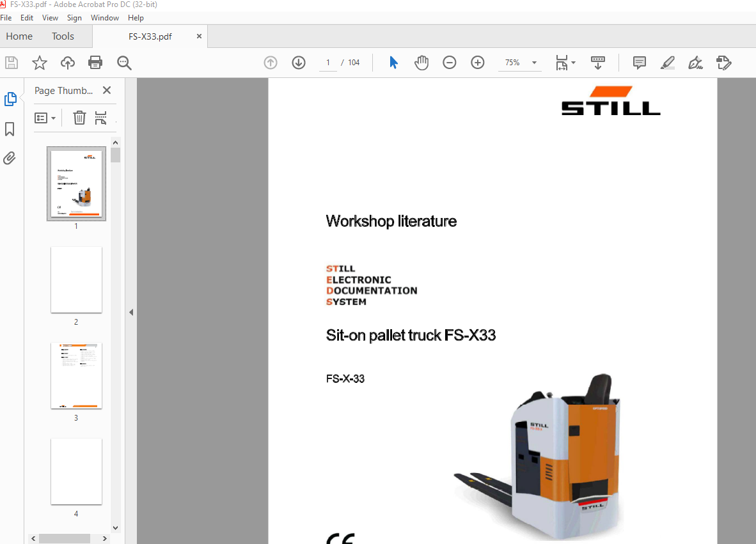Select the FS-X33.pdf document tab
Screen dimensions: 756x544
(150, 36)
